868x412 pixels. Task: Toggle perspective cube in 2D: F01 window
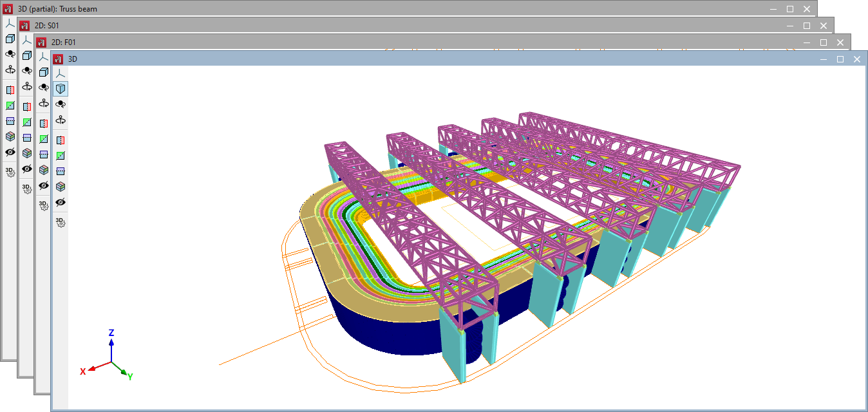[x=44, y=71]
